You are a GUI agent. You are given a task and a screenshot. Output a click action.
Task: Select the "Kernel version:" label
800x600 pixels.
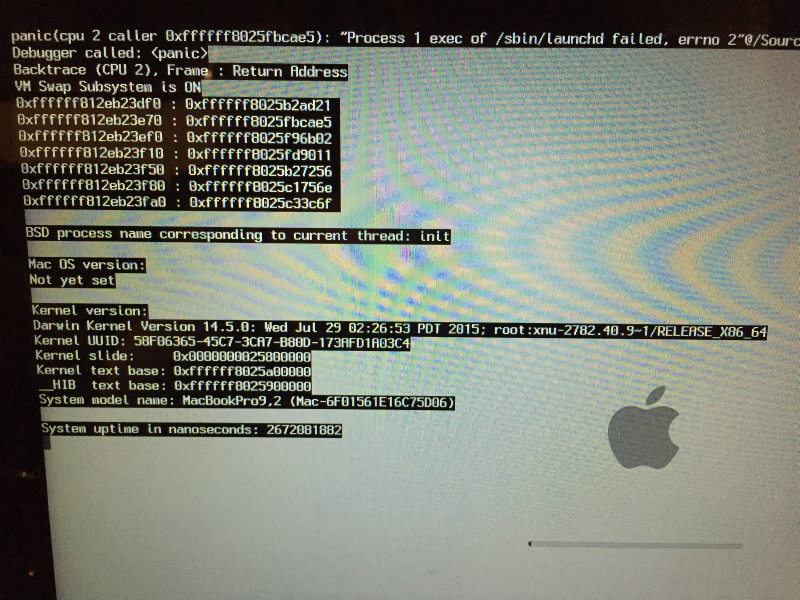(x=90, y=311)
